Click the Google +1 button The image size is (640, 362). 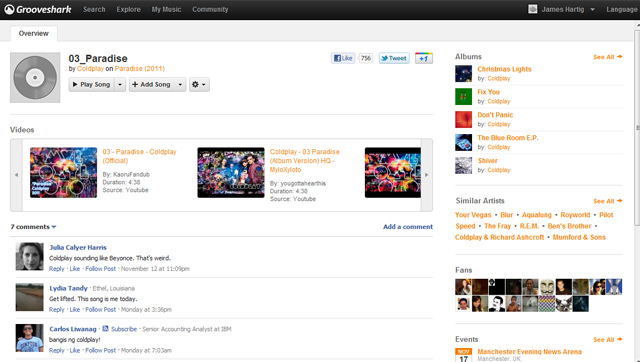tap(424, 58)
